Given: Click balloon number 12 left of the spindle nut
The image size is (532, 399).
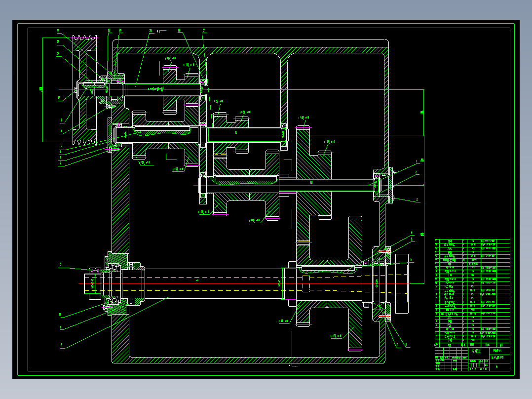Looking at the screenshot, I should (60, 264).
